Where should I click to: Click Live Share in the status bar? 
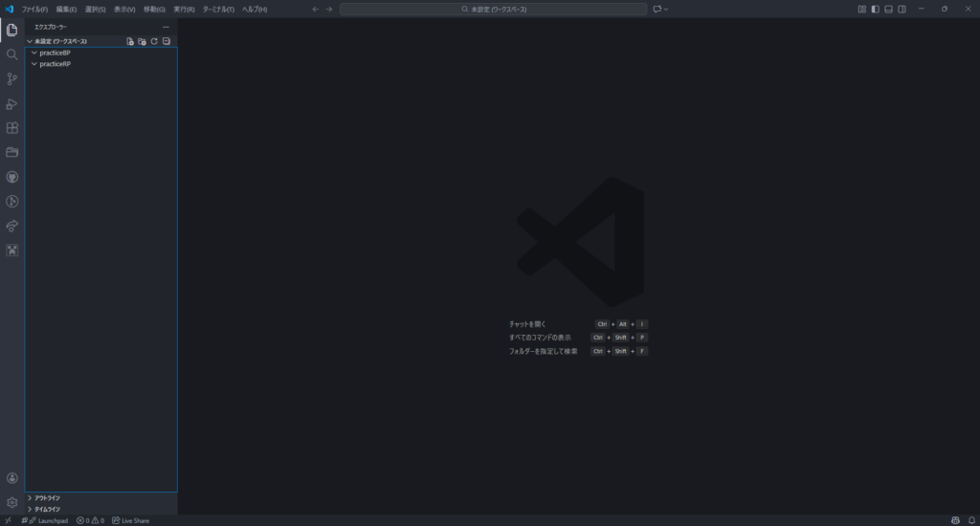[x=131, y=520]
